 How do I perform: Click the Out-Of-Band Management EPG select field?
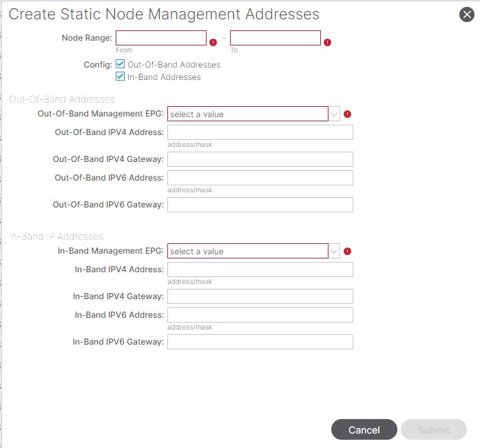coord(247,114)
